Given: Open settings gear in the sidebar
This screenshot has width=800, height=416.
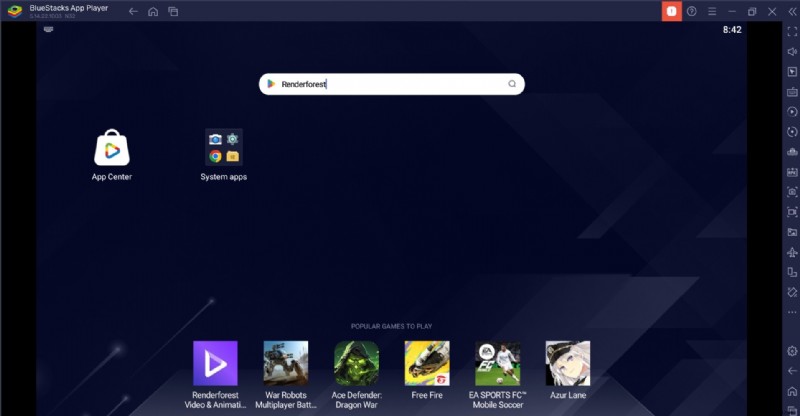Looking at the screenshot, I should pos(792,351).
